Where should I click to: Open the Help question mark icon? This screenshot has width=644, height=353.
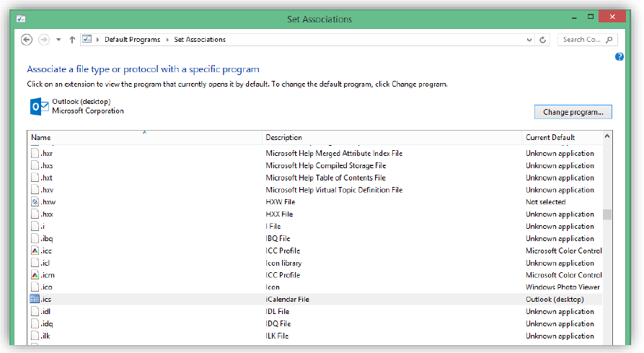(x=619, y=57)
